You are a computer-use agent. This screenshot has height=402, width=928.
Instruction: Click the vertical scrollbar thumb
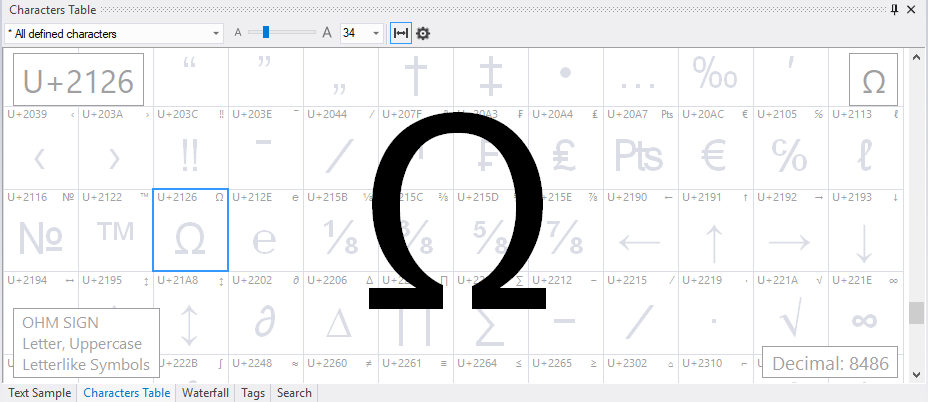click(916, 313)
